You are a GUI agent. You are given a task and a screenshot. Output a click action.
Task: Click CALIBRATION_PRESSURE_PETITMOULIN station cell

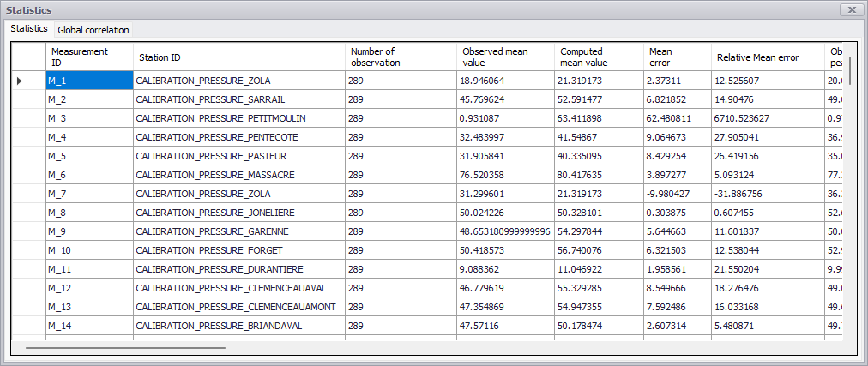(x=239, y=118)
